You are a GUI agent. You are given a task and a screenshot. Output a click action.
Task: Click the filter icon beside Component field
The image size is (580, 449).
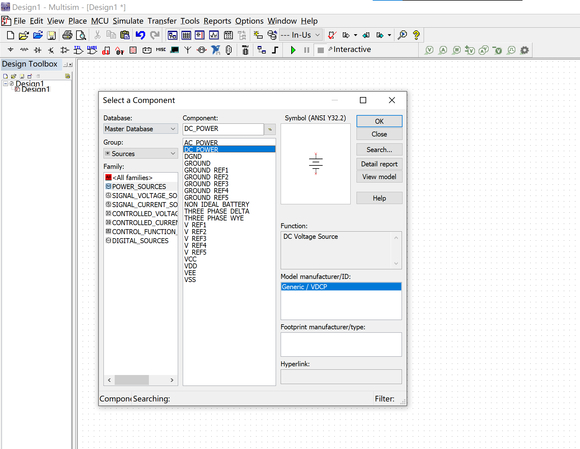pos(270,129)
